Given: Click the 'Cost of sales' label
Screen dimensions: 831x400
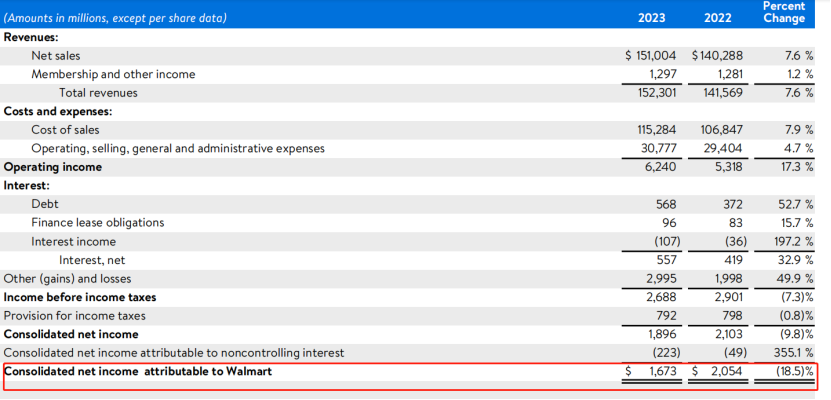Looking at the screenshot, I should tap(65, 130).
